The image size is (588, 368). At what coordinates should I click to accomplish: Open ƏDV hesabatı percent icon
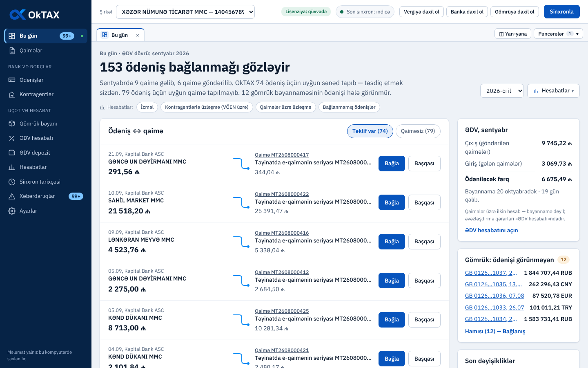12,138
